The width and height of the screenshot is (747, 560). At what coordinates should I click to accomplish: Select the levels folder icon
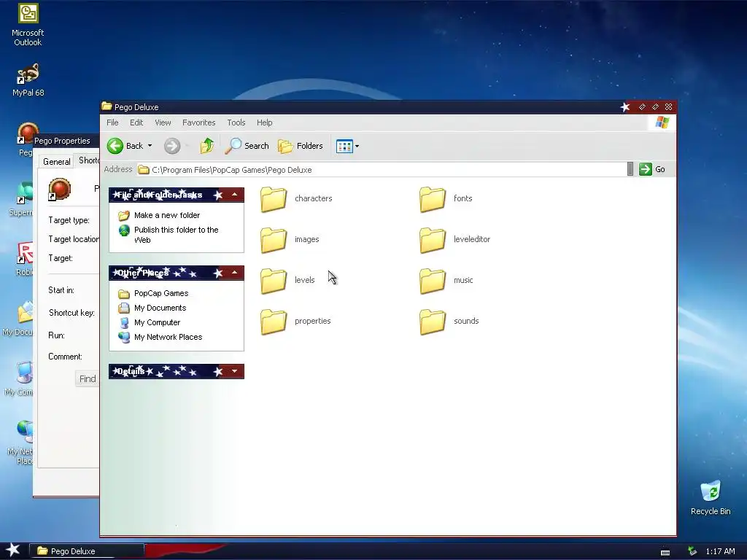pos(274,281)
